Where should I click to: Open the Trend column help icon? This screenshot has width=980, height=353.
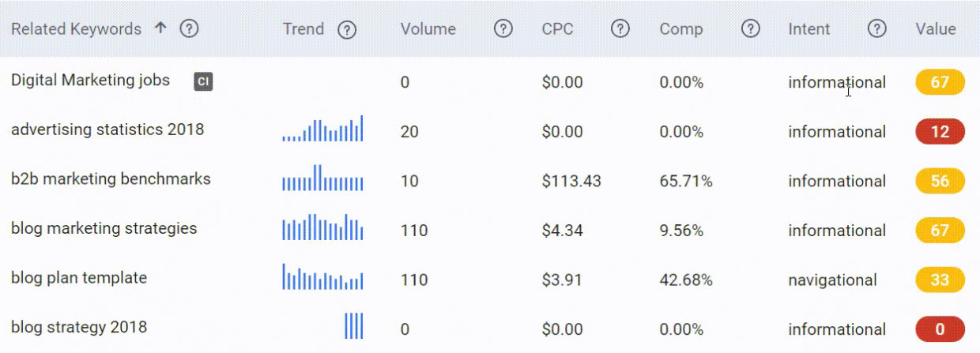pyautogui.click(x=347, y=29)
